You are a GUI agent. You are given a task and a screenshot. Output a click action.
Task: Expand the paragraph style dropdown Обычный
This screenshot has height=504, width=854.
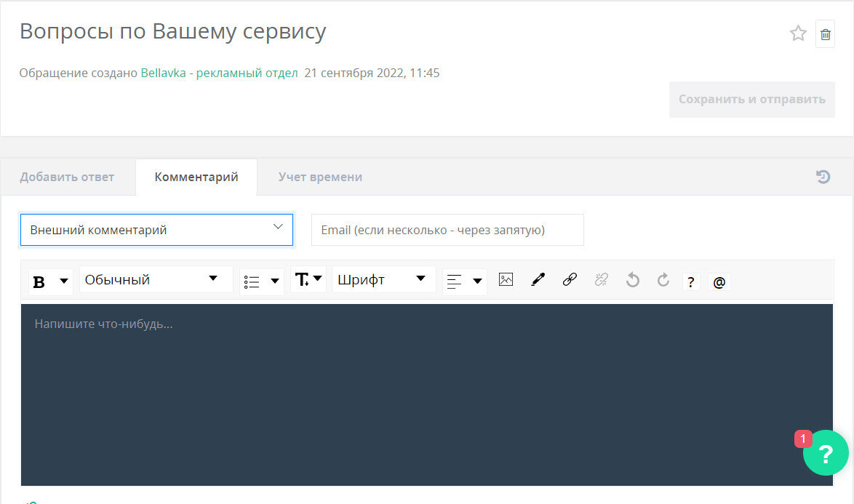(x=154, y=279)
